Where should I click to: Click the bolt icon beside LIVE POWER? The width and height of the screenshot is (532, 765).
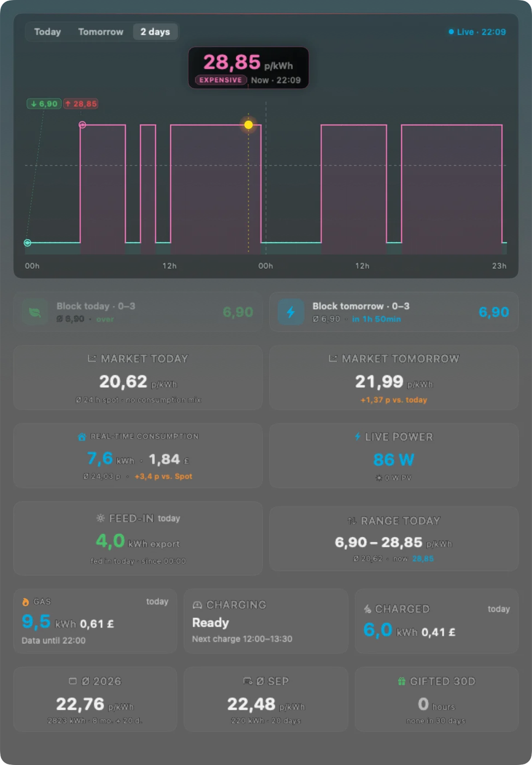pyautogui.click(x=358, y=437)
